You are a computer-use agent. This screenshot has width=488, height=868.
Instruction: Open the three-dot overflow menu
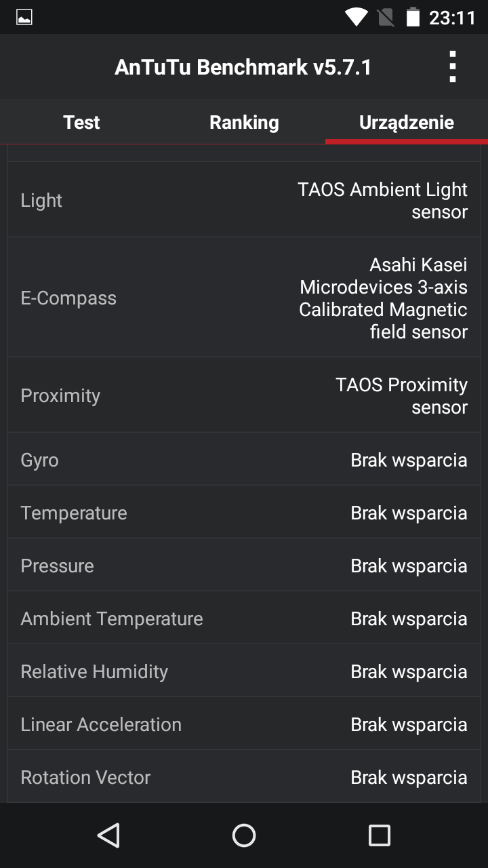453,66
